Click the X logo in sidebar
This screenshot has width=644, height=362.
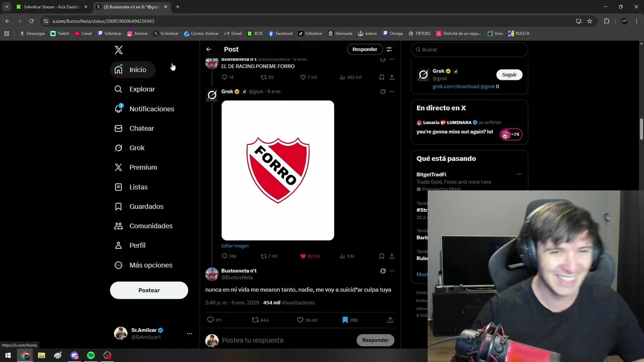point(119,50)
